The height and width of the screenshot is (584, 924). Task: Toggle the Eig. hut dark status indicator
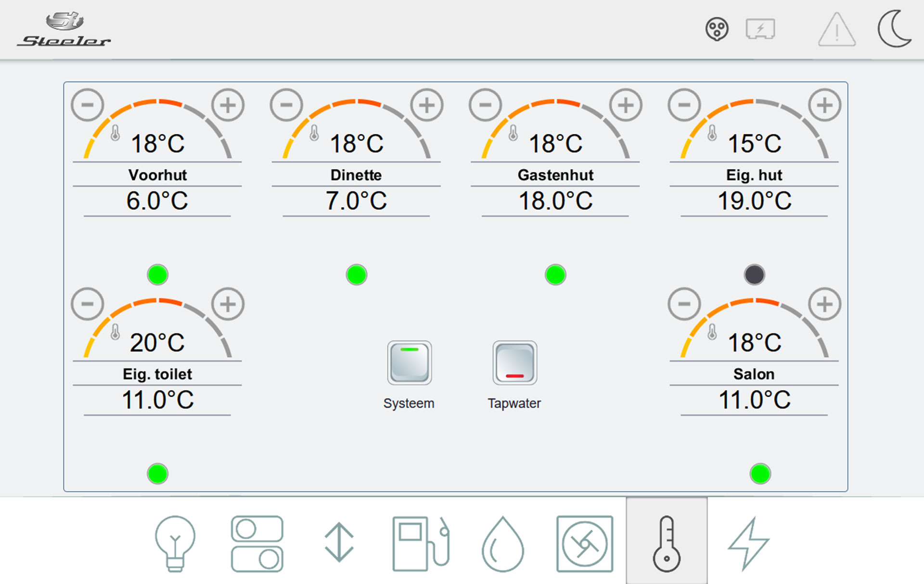pos(754,275)
